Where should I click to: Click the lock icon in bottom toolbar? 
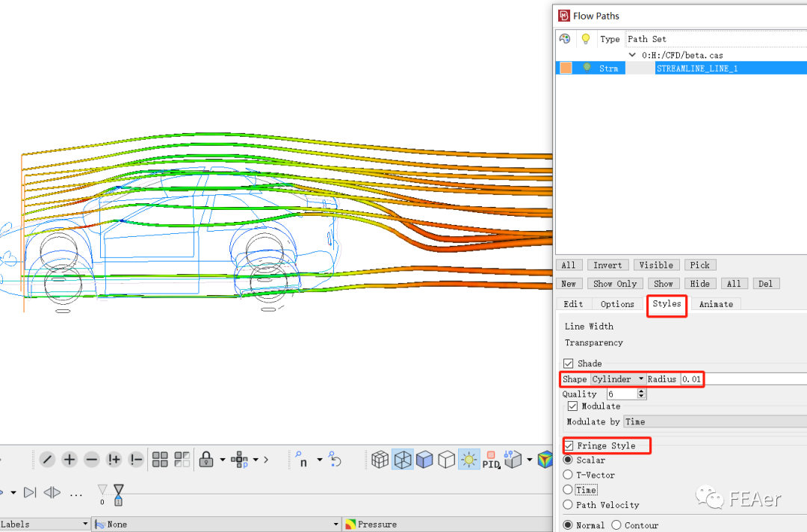205,460
